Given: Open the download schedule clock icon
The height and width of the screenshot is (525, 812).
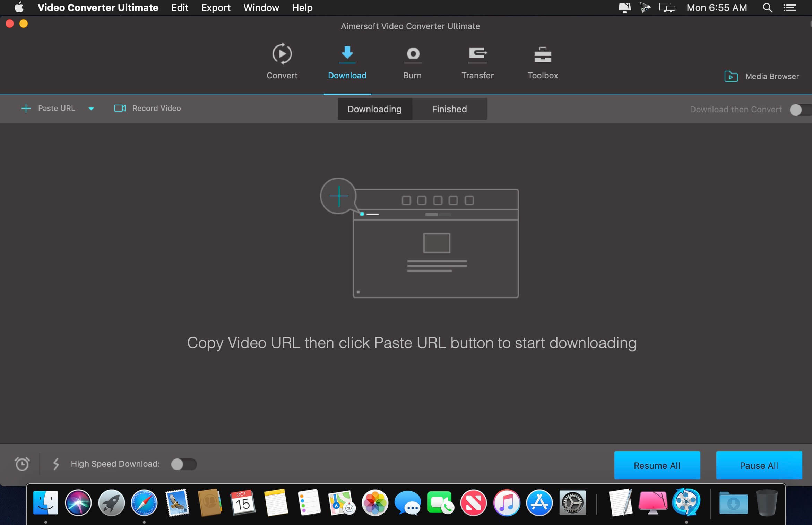Looking at the screenshot, I should tap(22, 464).
